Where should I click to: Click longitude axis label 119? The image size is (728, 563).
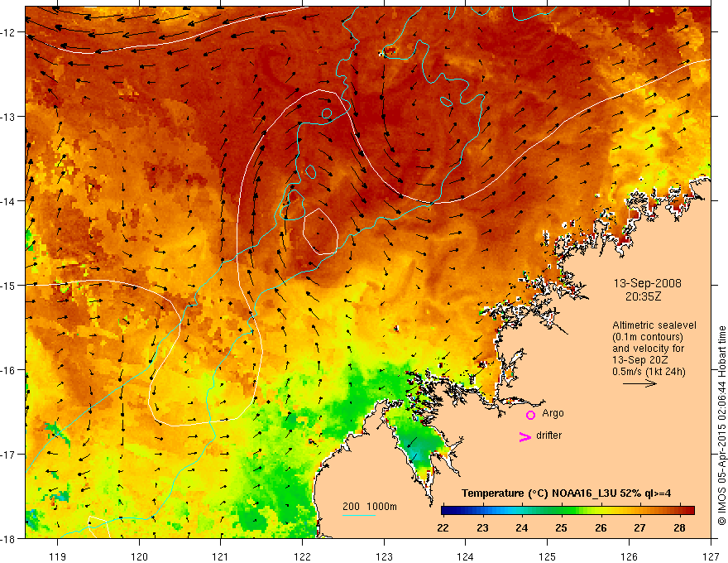point(58,557)
